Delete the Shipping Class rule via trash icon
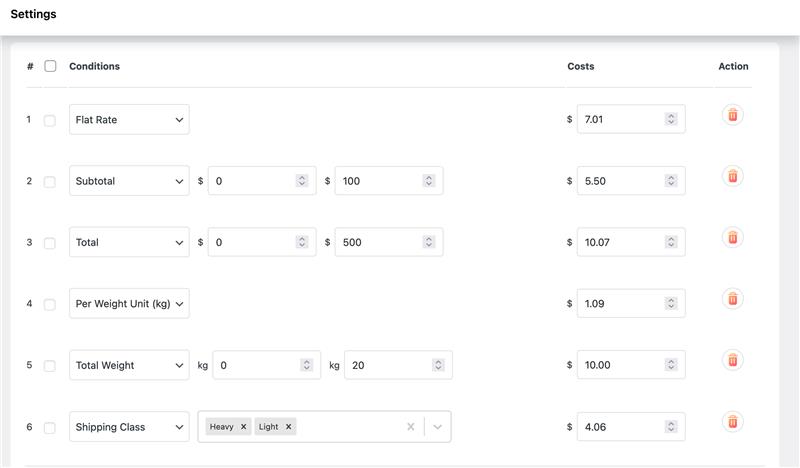800x468 pixels. pos(733,422)
